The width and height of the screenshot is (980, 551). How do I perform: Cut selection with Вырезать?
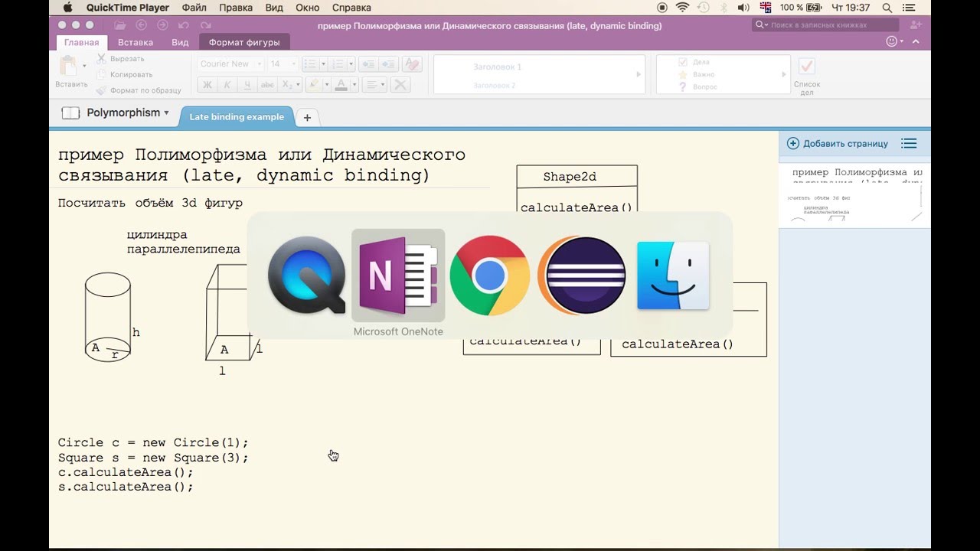(120, 59)
